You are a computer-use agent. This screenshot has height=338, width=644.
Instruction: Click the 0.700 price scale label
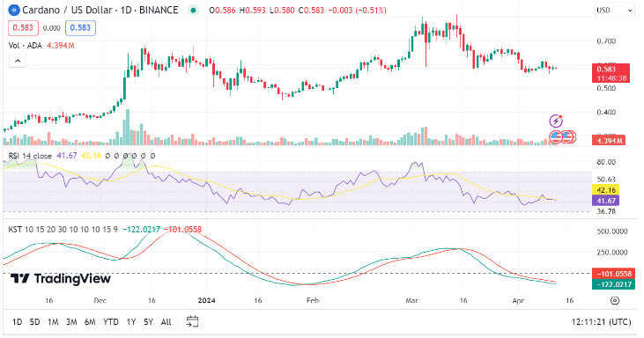(606, 41)
